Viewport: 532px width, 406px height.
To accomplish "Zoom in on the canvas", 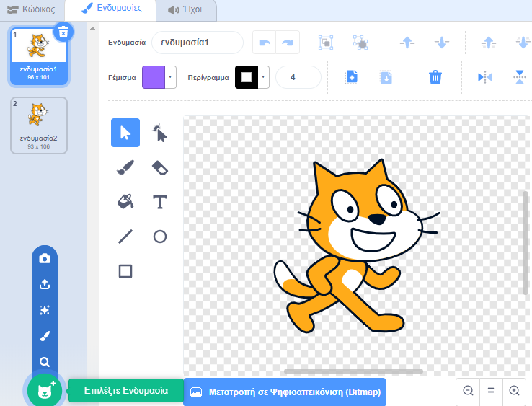I will 515,391.
